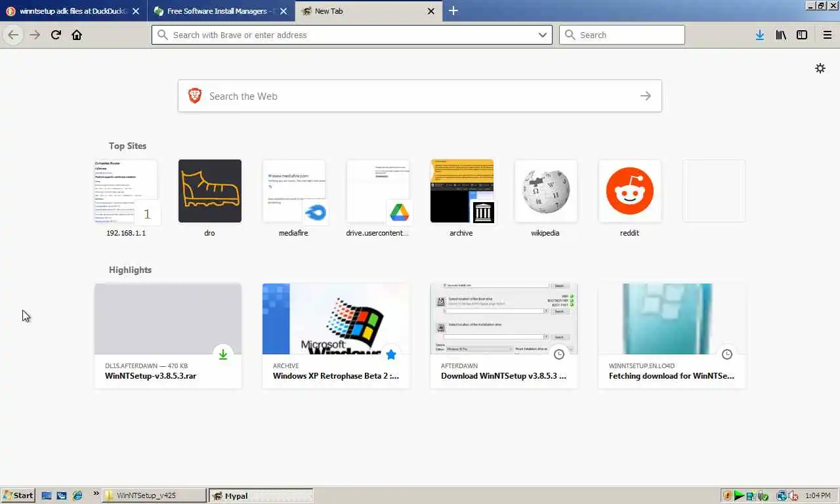Submit search with the arrow button
The image size is (840, 504).
[x=646, y=96]
